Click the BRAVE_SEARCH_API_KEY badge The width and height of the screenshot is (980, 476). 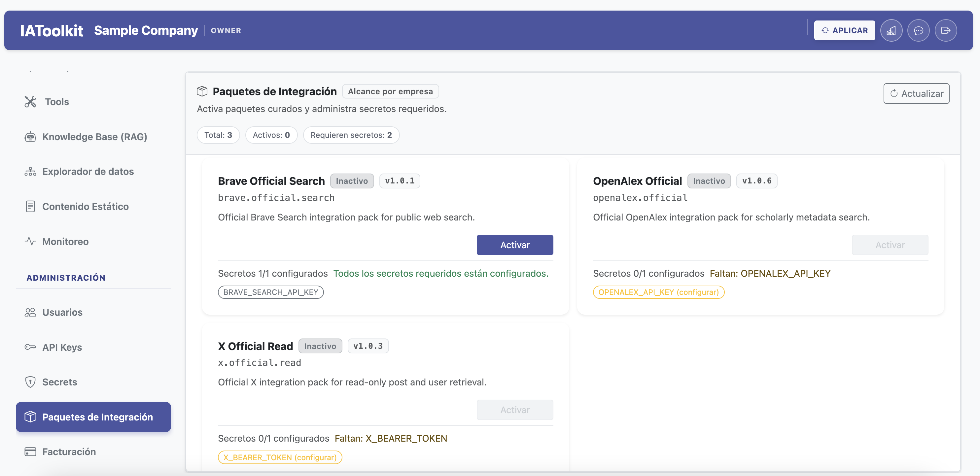(x=270, y=292)
